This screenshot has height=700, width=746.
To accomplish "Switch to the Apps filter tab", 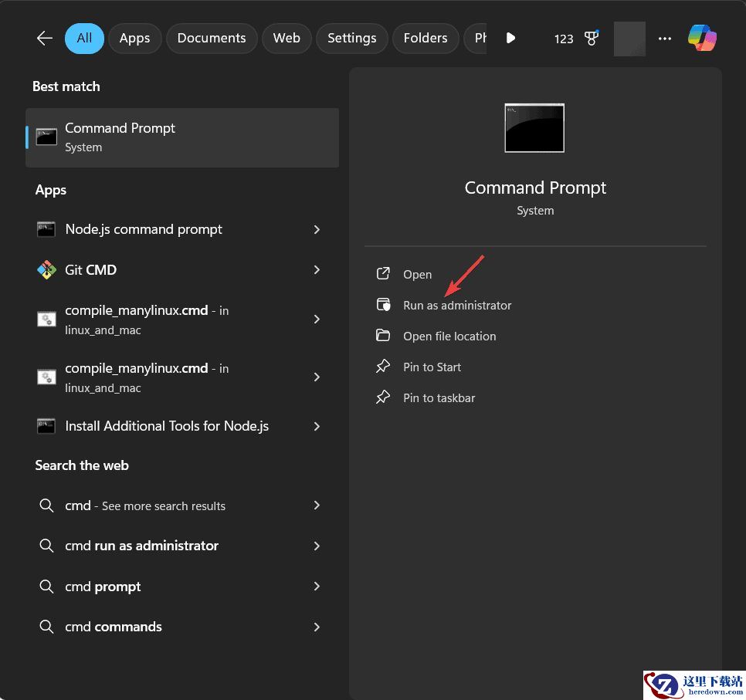I will point(134,39).
